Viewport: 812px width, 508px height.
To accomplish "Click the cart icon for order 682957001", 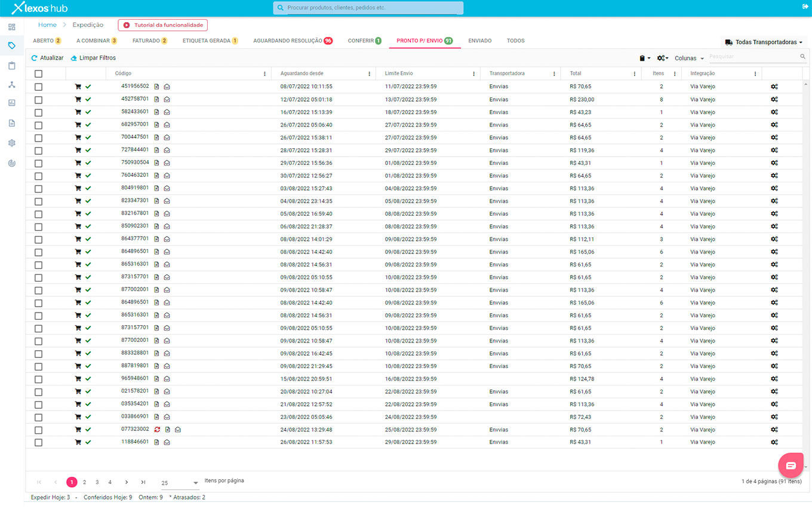I will tap(78, 125).
